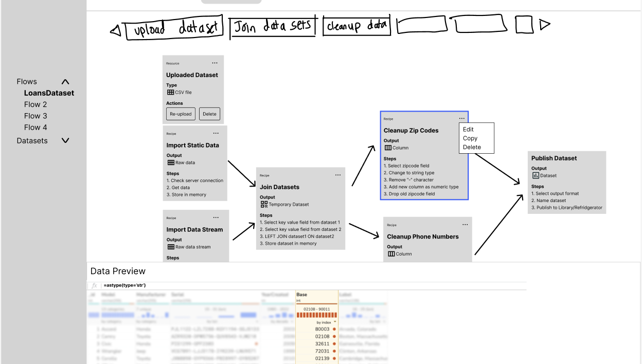
Task: Switch to the 'upload dataset' sketched tab
Action: [175, 28]
